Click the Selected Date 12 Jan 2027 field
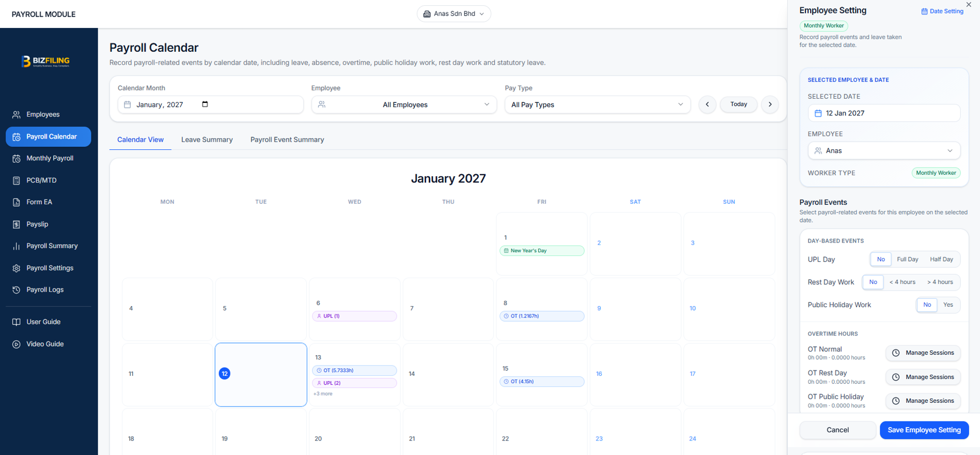 (884, 113)
